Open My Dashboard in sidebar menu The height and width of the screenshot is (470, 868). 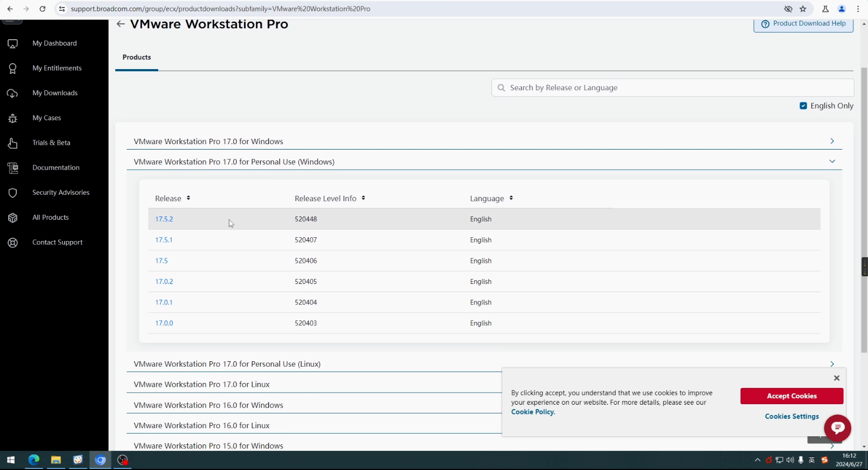(x=54, y=44)
